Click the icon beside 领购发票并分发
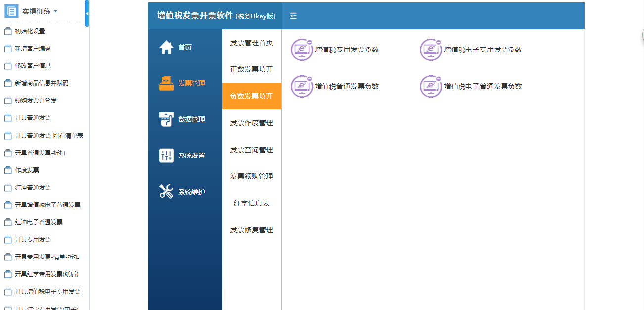This screenshot has width=644, height=310. click(7, 101)
